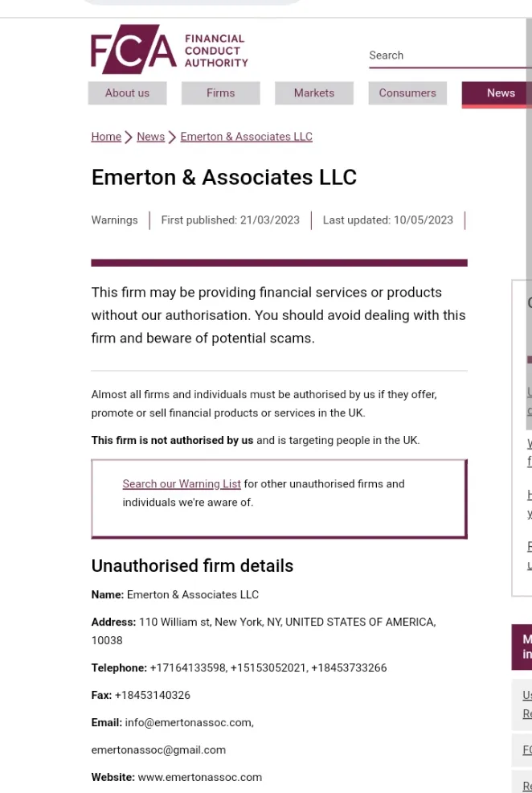
Task: Click the page's vertical scrollbar
Action: coord(529,223)
